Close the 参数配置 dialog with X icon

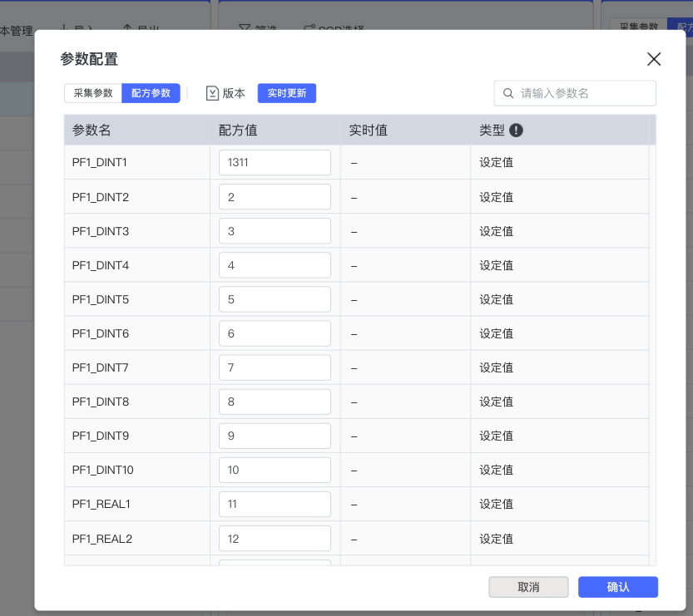pyautogui.click(x=654, y=59)
